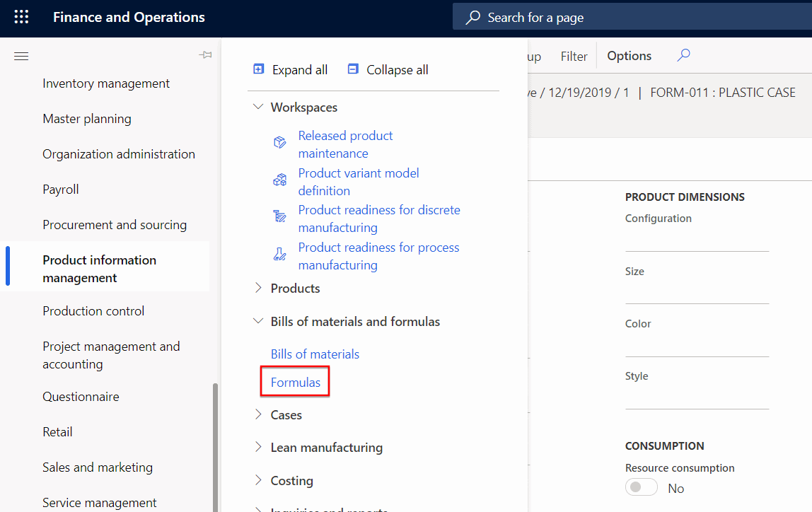The image size is (812, 512).
Task: Open the Production control module
Action: 93,310
